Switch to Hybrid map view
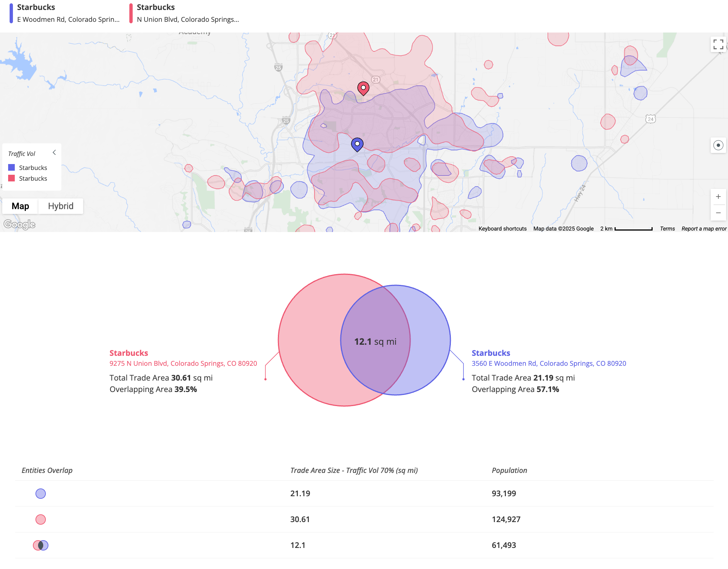The image size is (728, 569). pyautogui.click(x=61, y=206)
